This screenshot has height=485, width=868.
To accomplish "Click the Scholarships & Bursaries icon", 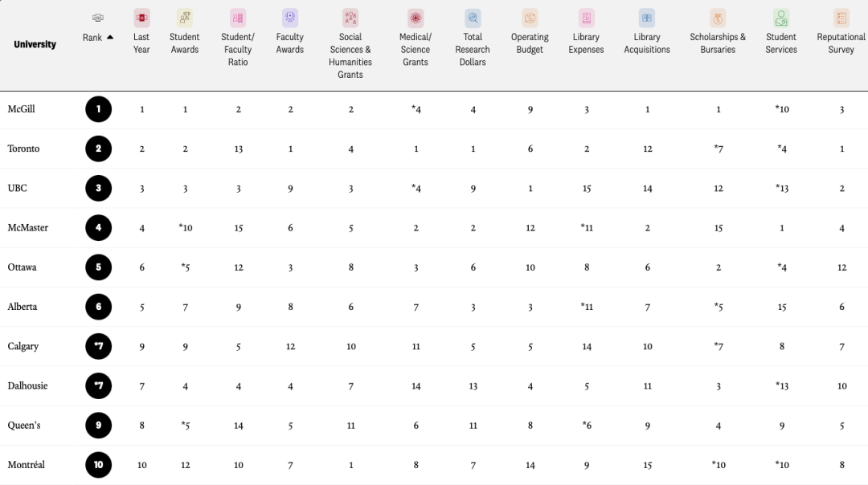I will point(718,18).
